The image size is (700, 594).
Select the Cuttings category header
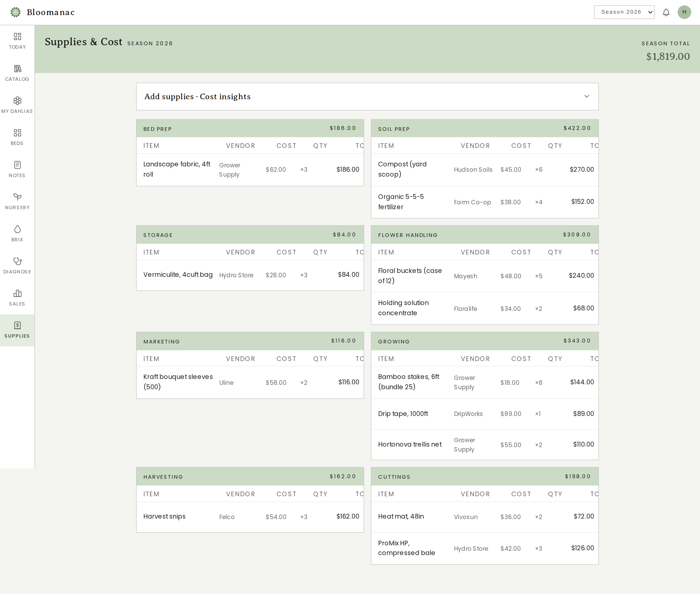485,477
